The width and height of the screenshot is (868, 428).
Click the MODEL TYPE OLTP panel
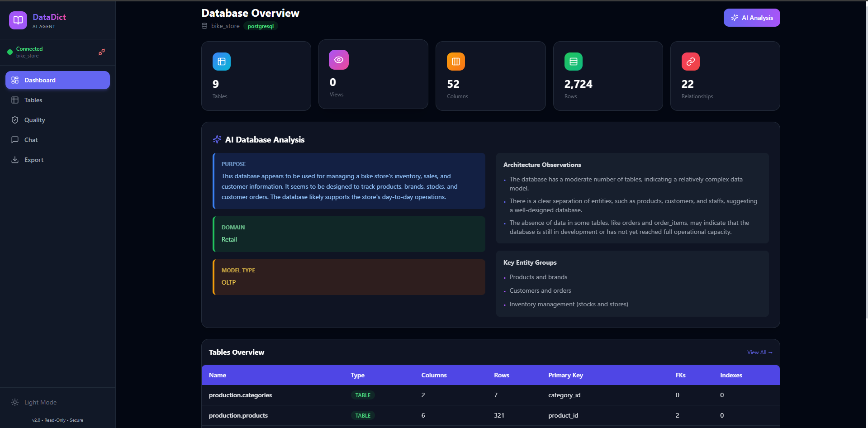[x=349, y=277]
